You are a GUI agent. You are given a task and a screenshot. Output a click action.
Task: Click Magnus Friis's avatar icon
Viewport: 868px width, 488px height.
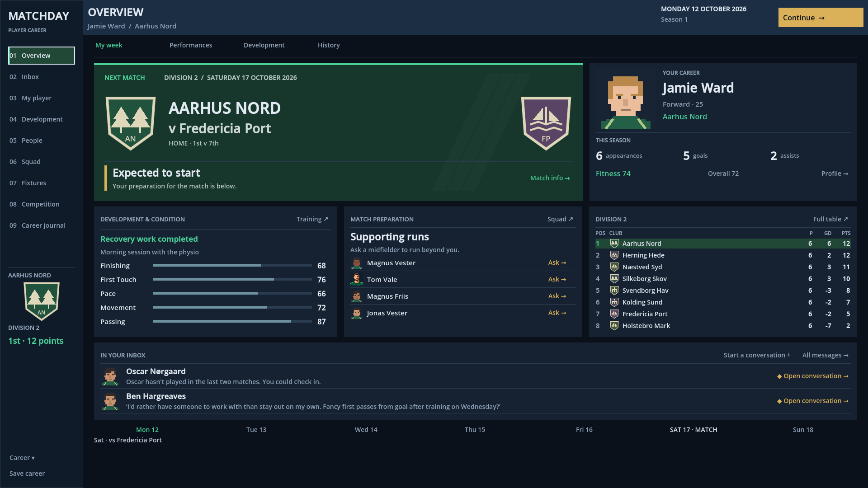coord(357,296)
